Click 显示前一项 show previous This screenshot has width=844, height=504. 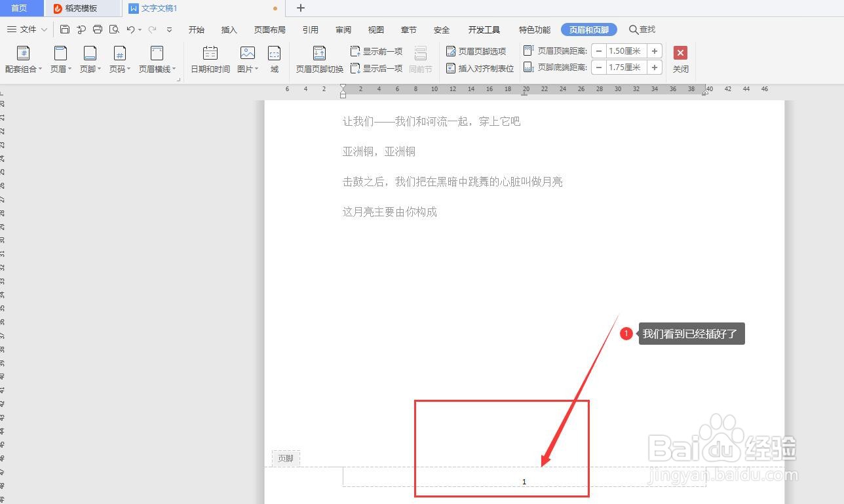pos(377,51)
